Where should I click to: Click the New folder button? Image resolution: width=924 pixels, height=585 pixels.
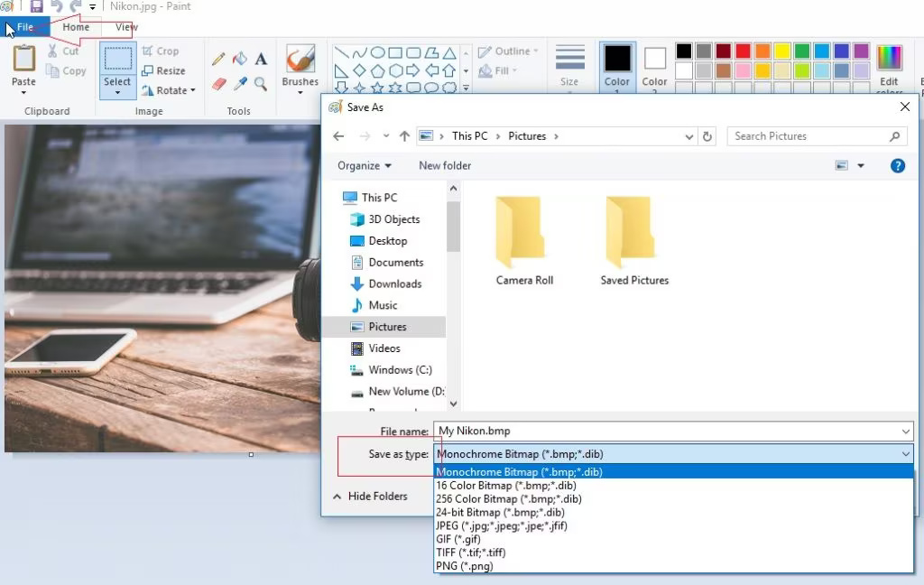click(445, 166)
